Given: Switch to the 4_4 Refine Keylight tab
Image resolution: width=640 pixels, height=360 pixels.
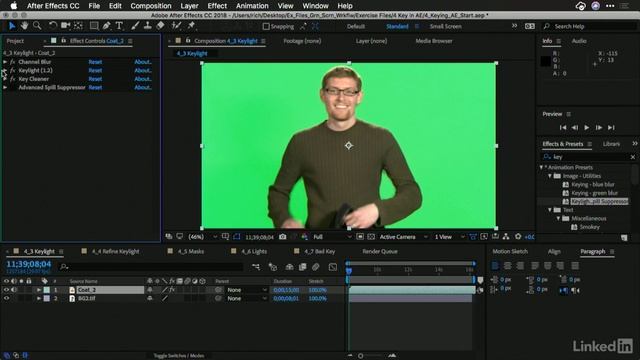Looking at the screenshot, I should pyautogui.click(x=115, y=251).
